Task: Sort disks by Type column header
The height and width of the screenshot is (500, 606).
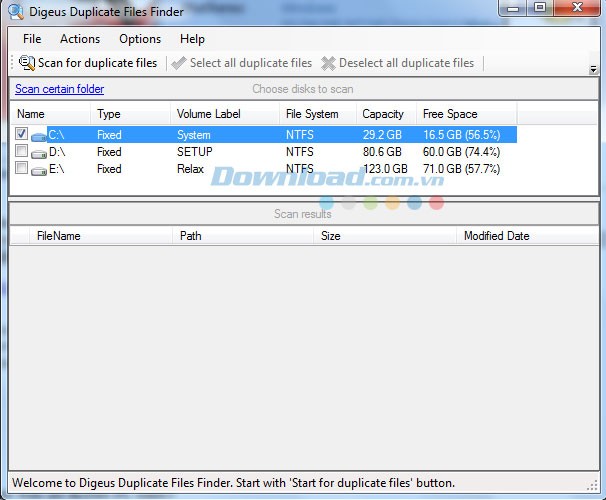Action: click(130, 114)
